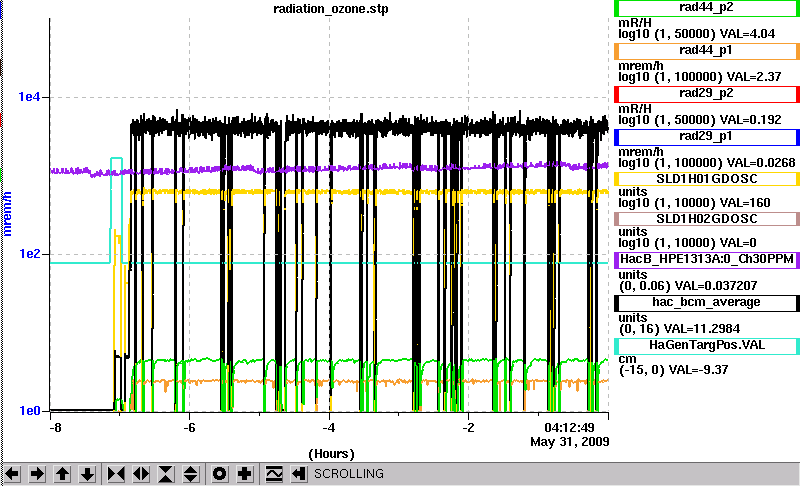Select the SLD1H01GDOSC curve legend
The width and height of the screenshot is (800, 486).
tap(707, 179)
